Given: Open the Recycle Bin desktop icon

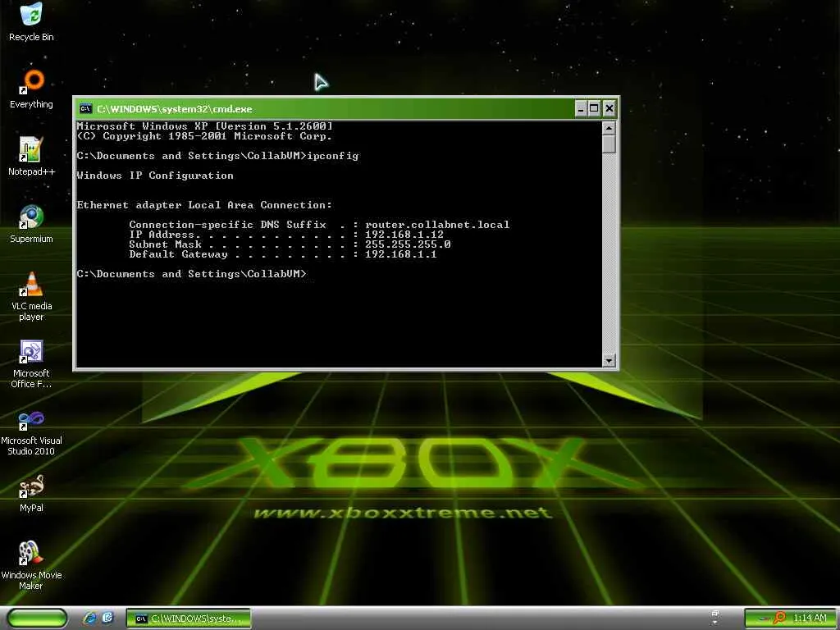Looking at the screenshot, I should (x=31, y=21).
